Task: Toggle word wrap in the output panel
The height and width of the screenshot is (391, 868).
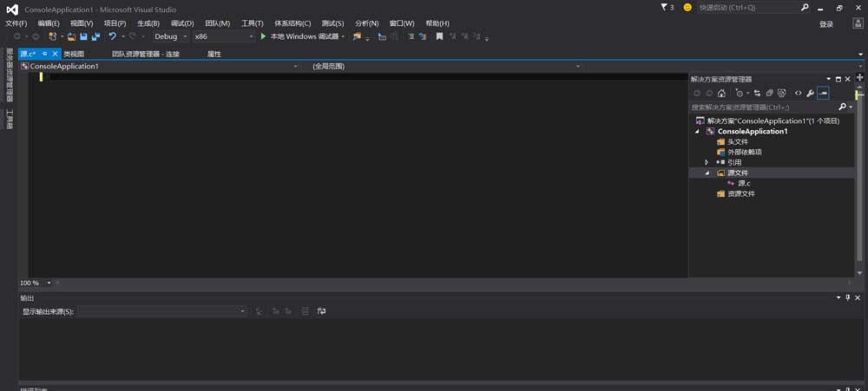Action: 321,311
